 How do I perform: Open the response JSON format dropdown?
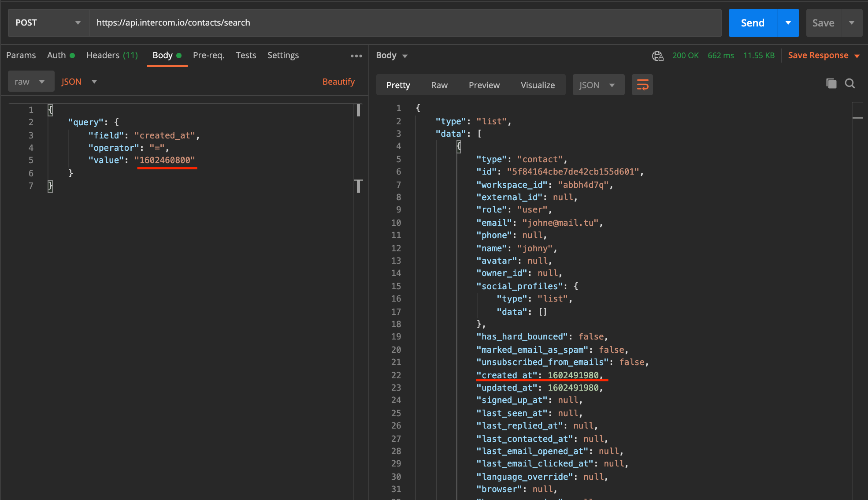tap(598, 85)
